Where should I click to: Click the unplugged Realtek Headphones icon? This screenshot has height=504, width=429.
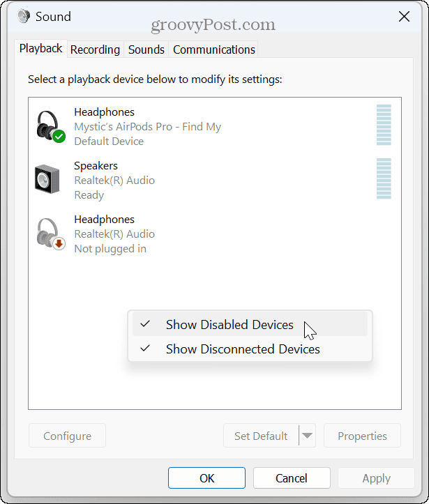[49, 233]
